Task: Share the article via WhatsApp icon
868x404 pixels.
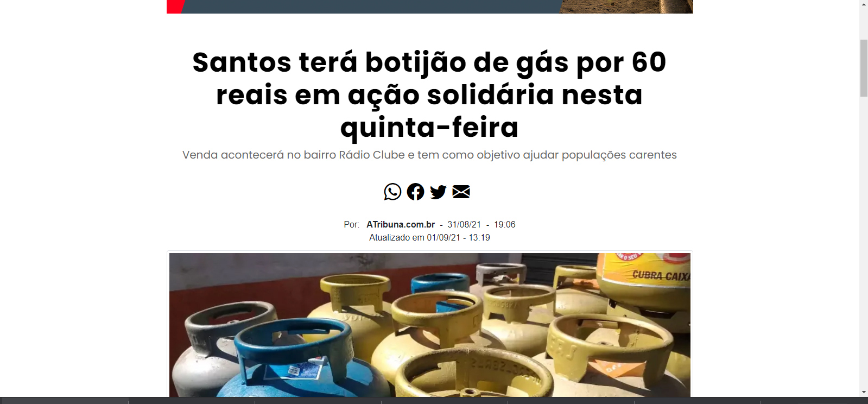Action: pyautogui.click(x=392, y=192)
